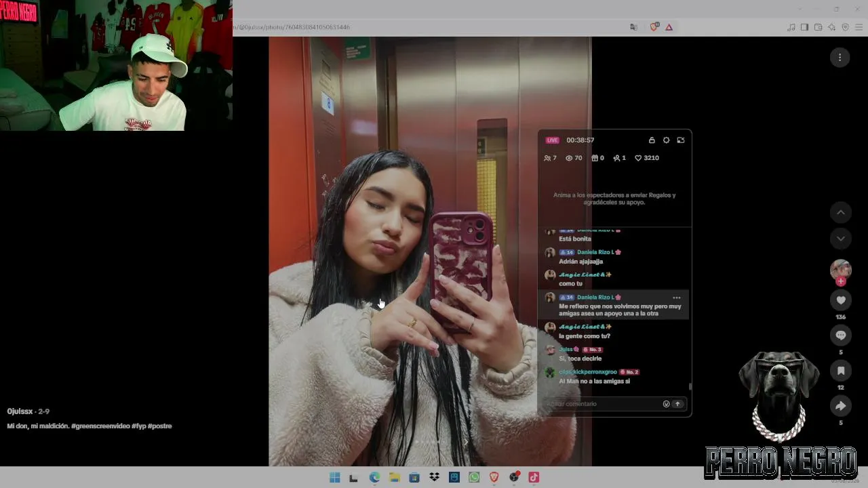Image resolution: width=868 pixels, height=488 pixels.
Task: Open WhatsApp from the taskbar
Action: 474,477
